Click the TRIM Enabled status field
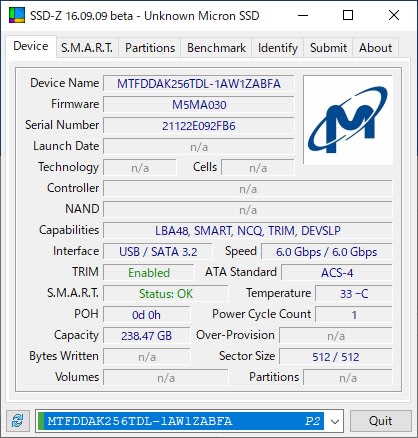The height and width of the screenshot is (438, 418). tap(149, 273)
